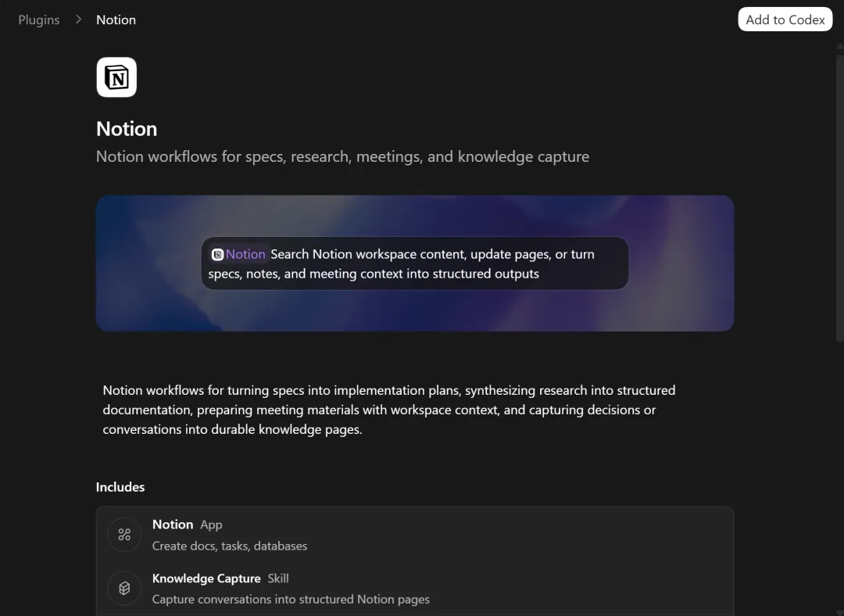This screenshot has width=844, height=616.
Task: Add the Notion plugin to Codex
Action: click(x=785, y=20)
